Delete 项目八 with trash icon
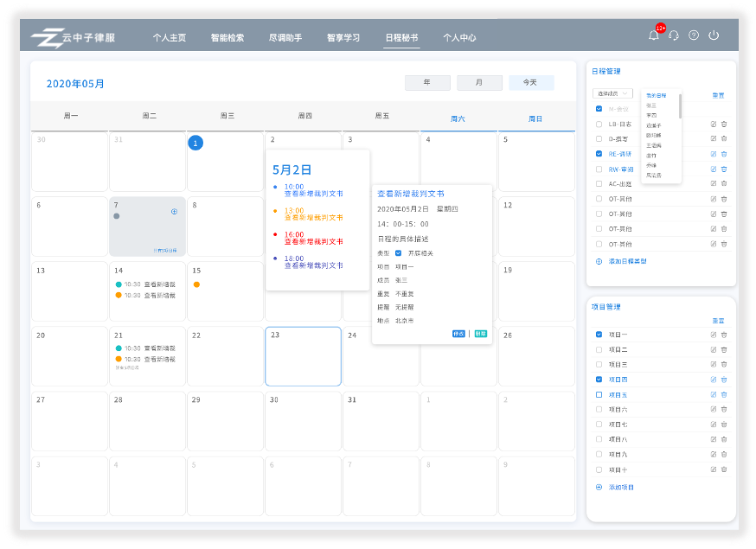 pyautogui.click(x=724, y=439)
